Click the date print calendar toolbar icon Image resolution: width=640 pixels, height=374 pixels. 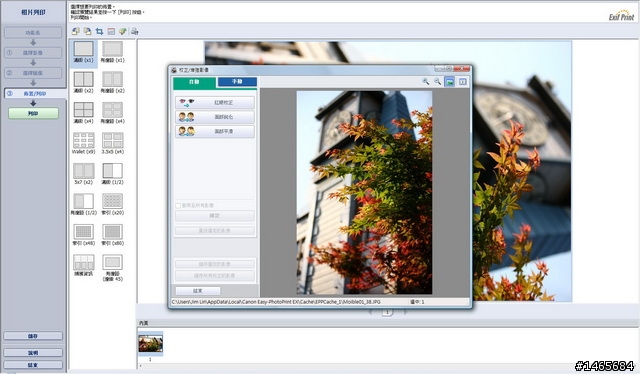click(111, 31)
